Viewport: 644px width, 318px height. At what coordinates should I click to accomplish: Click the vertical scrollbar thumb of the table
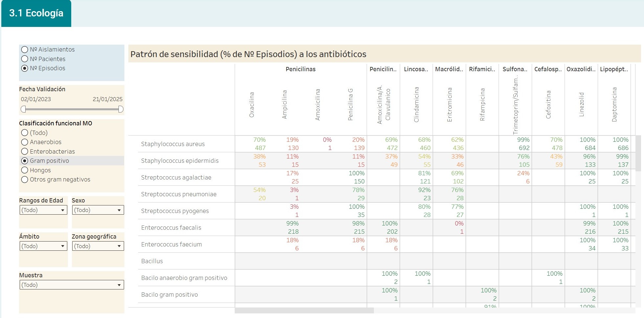pos(638,153)
